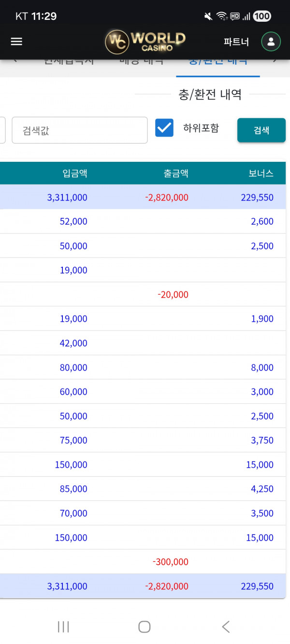Open the hamburger menu

pos(16,42)
